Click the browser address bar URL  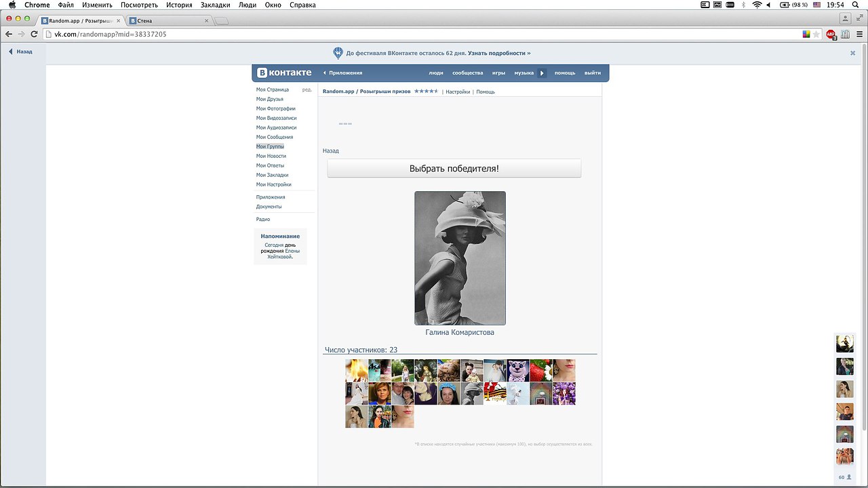[111, 34]
